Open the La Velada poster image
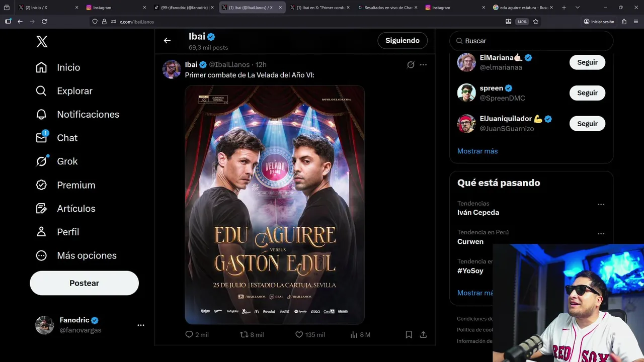644x362 pixels. [275, 205]
